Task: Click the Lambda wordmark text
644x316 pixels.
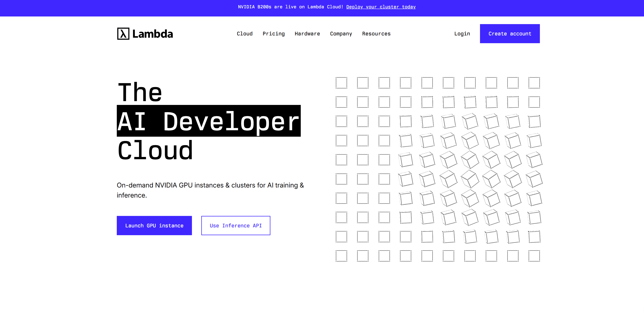Action: click(153, 34)
